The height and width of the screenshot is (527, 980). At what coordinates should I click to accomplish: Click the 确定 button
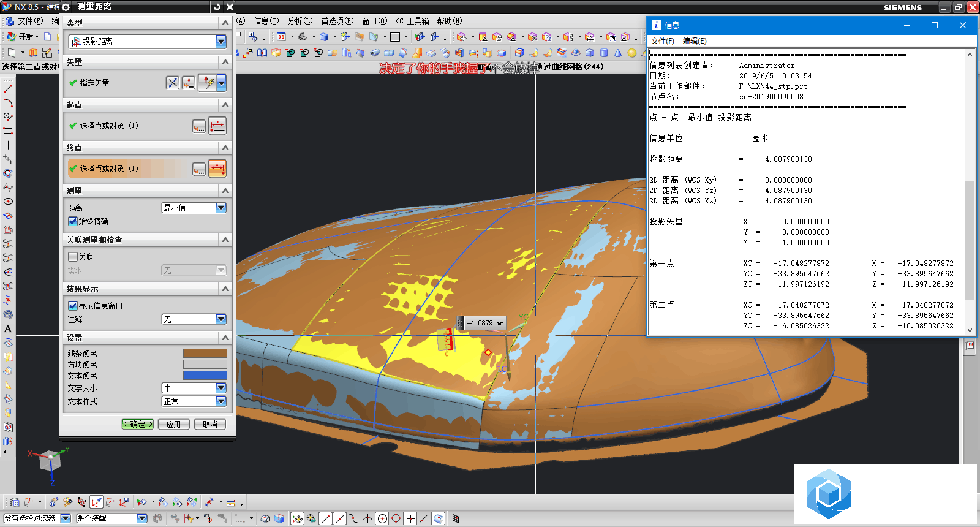click(x=138, y=424)
